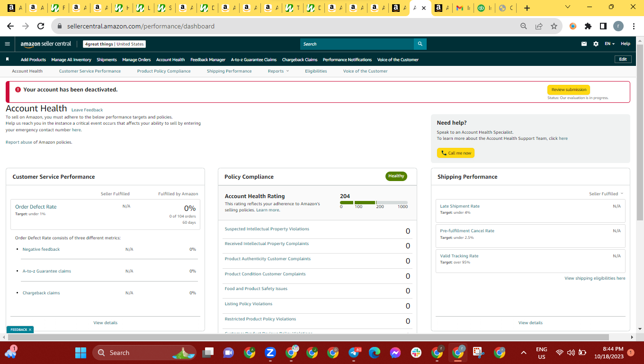Screen dimensions: 644x364
Task: Open Listing Policy Violations
Action: tap(249, 304)
